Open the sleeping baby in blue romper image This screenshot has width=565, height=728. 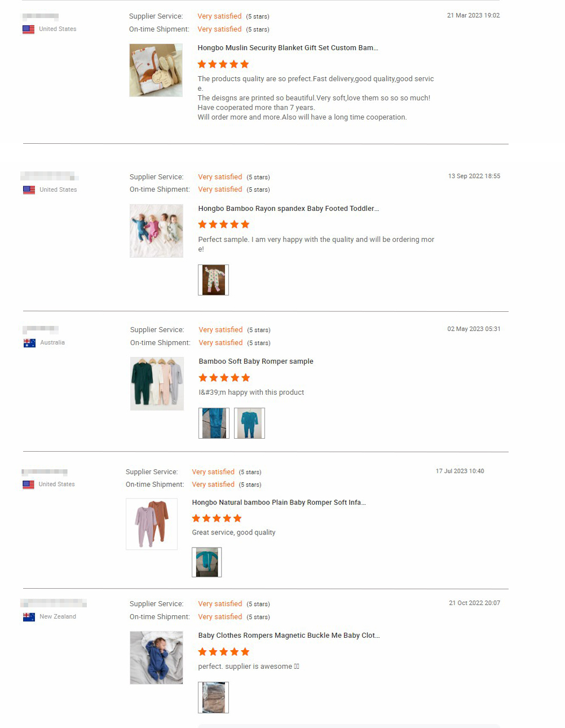click(x=156, y=658)
